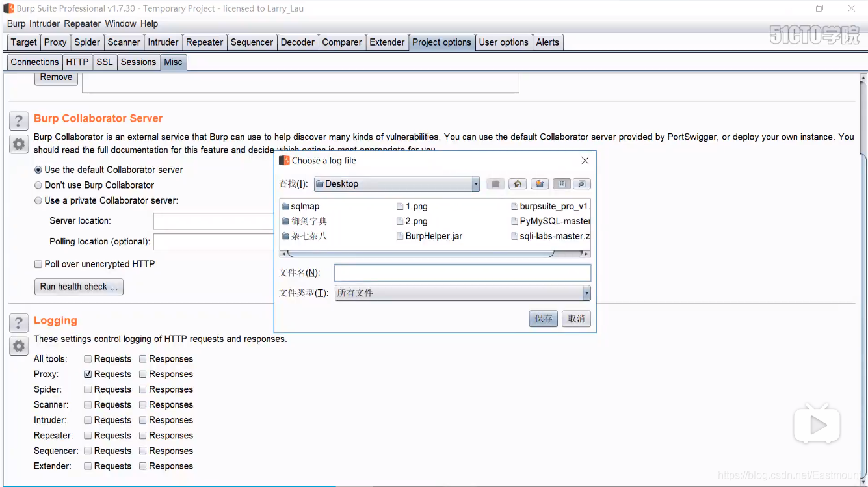The image size is (868, 487).
Task: Open settings gear for Logging section
Action: (x=19, y=346)
